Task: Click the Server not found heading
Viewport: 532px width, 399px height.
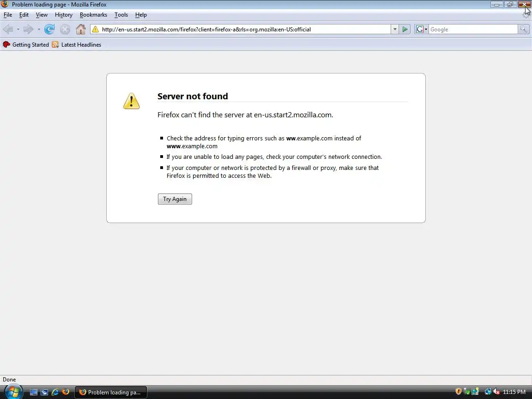Action: coord(193,97)
